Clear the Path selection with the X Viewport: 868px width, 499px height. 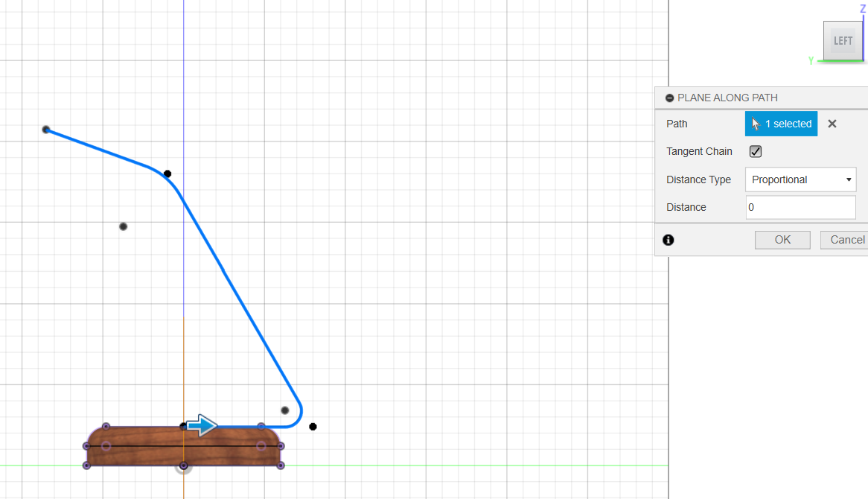pos(832,124)
